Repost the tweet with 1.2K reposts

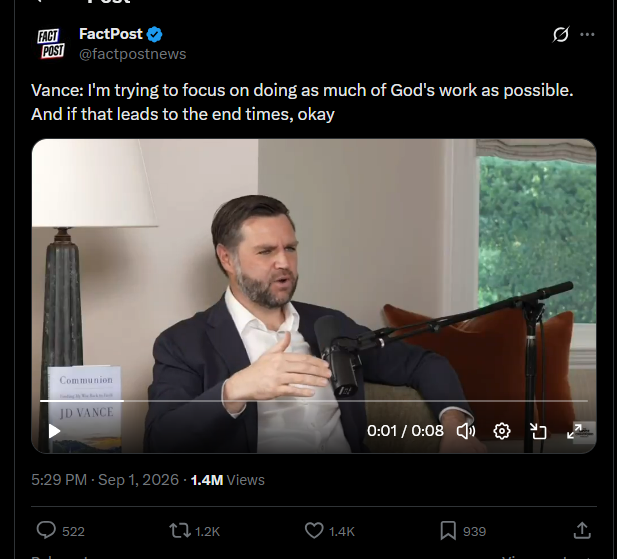click(194, 531)
